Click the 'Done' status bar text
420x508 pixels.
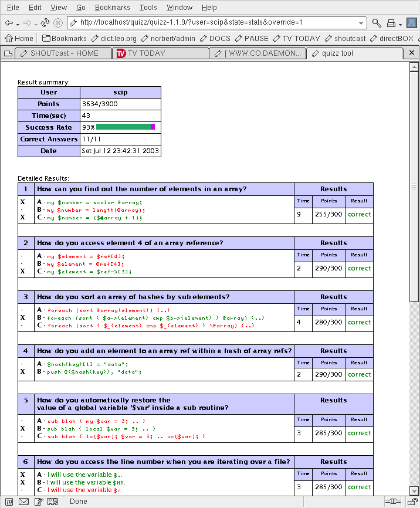(x=79, y=502)
